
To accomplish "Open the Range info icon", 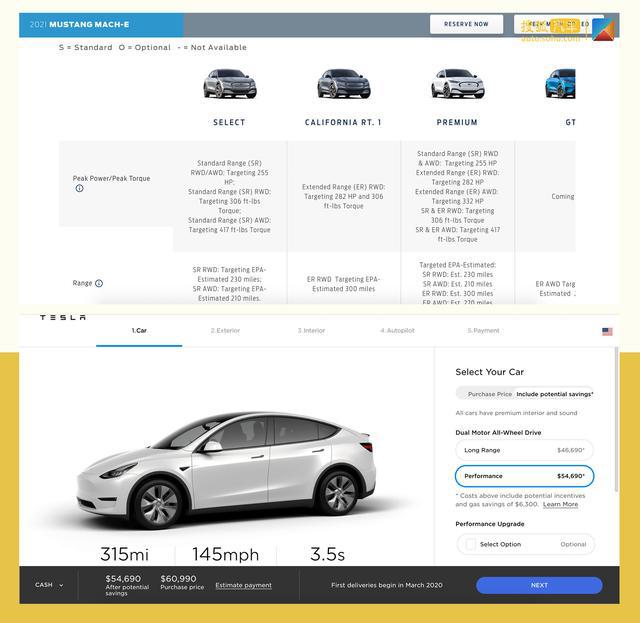I will coord(99,283).
